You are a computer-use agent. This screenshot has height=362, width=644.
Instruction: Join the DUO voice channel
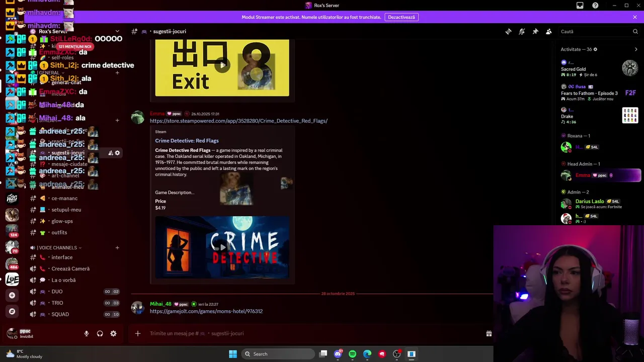[x=74, y=292]
